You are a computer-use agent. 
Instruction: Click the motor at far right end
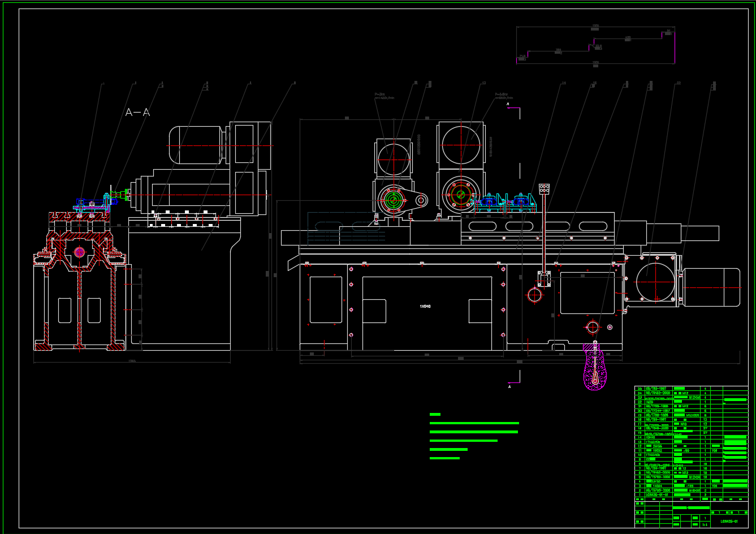pos(711,287)
